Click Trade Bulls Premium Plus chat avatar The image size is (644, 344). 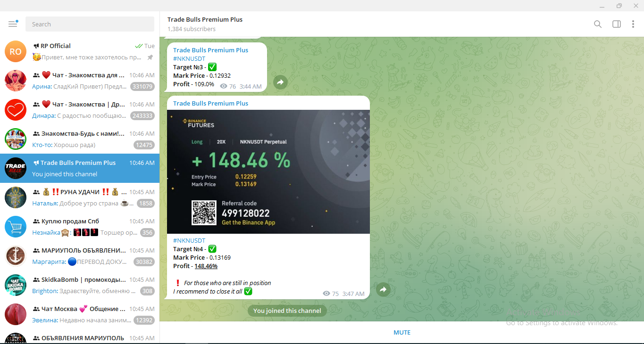click(16, 168)
